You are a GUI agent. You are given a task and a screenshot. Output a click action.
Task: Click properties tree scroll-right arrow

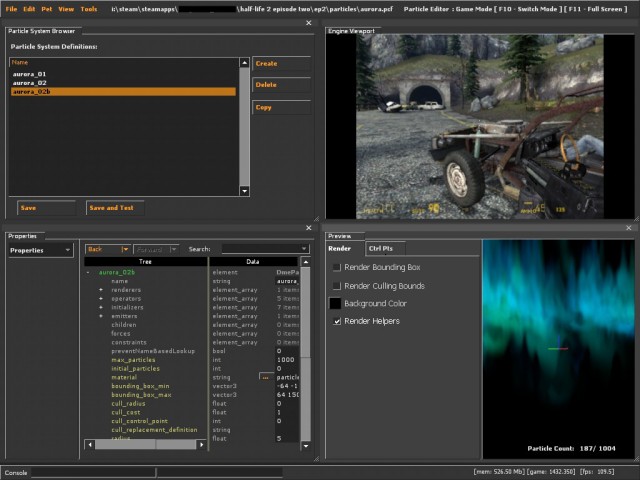[201, 445]
